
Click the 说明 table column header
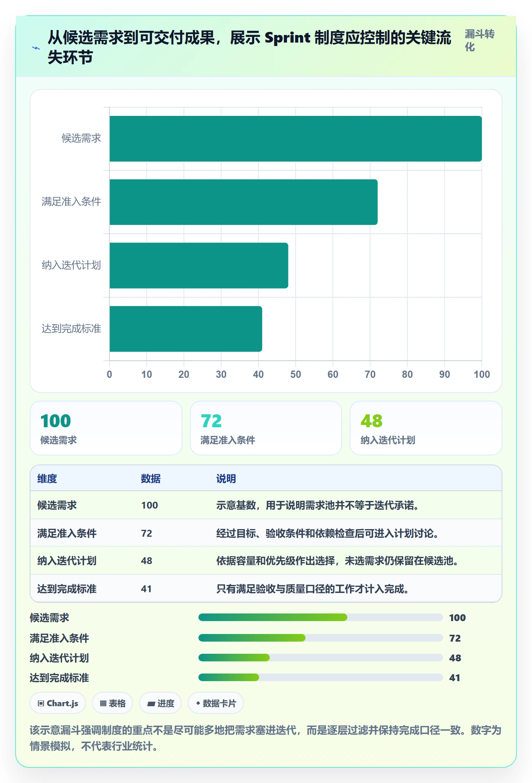click(x=226, y=479)
